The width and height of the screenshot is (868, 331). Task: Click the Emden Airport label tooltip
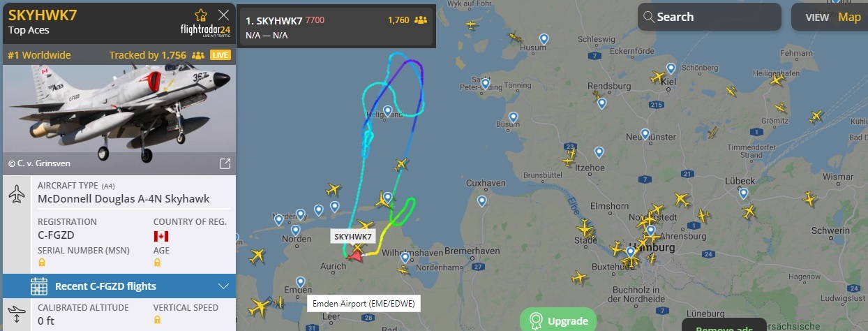[364, 304]
